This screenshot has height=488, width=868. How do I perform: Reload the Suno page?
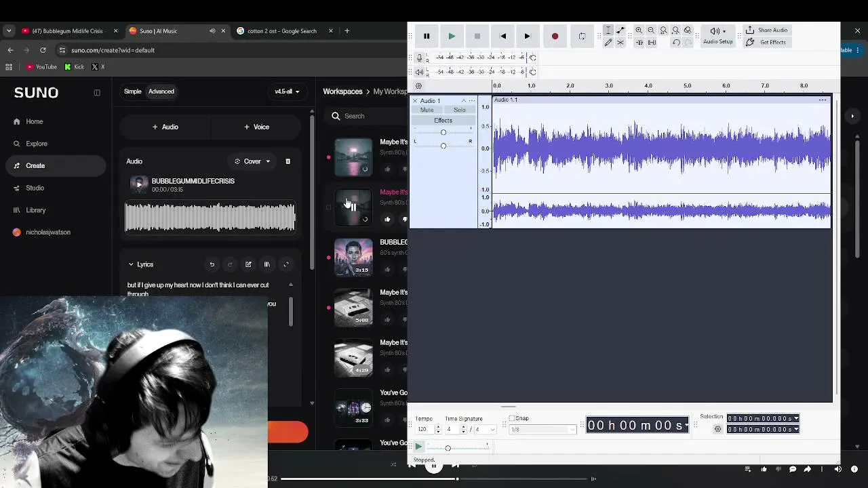point(43,50)
